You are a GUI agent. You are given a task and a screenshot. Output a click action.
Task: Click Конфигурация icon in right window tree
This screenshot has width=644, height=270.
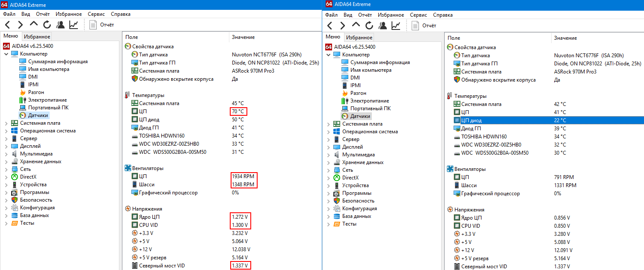point(337,208)
